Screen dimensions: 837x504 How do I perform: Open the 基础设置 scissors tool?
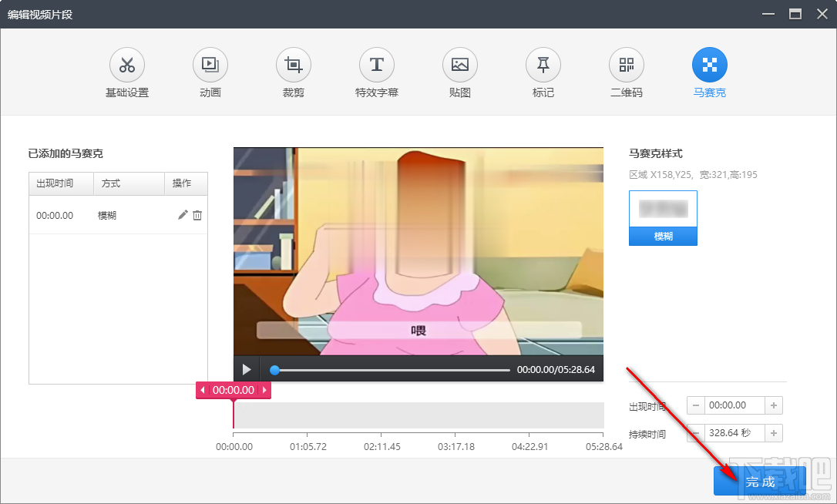pyautogui.click(x=127, y=66)
